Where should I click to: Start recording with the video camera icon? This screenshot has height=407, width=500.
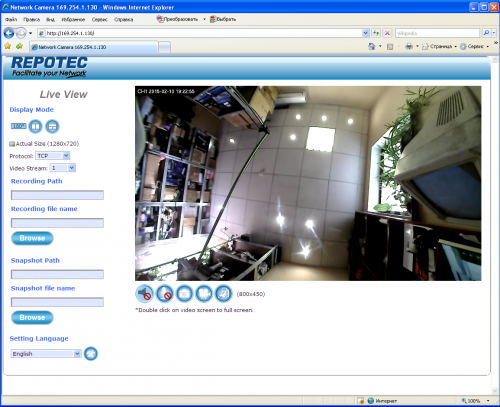coord(204,294)
